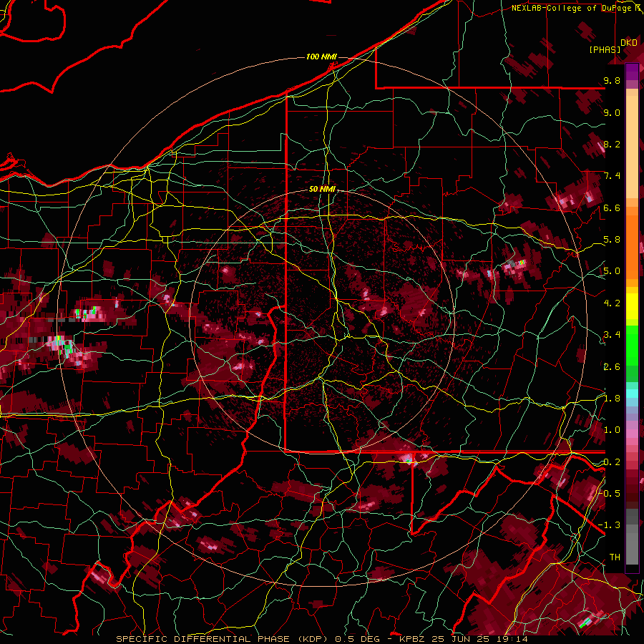Image resolution: width=644 pixels, height=644 pixels.
Task: Click the 0.2 scale value
Action: coord(612,462)
